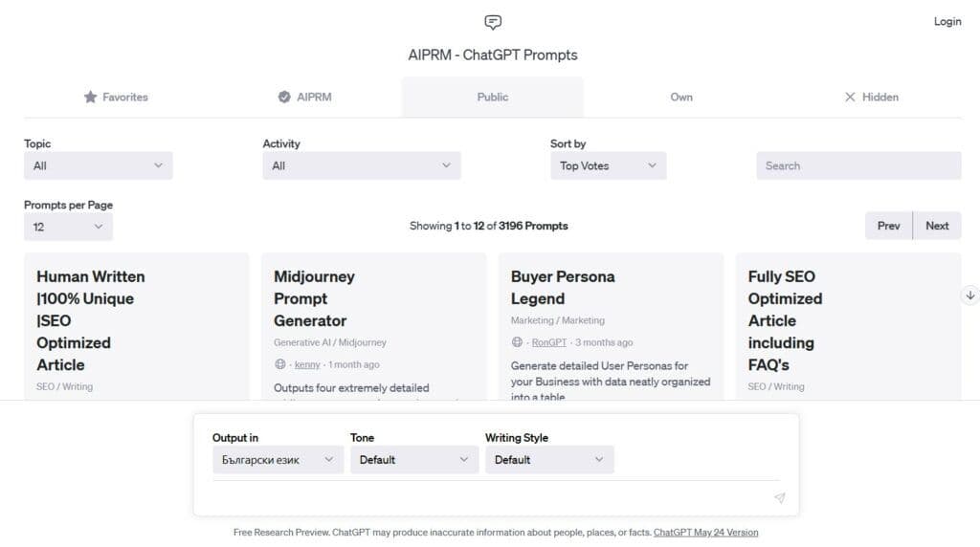Open the Output in language dropdown
The height and width of the screenshot is (547, 980).
pos(278,460)
